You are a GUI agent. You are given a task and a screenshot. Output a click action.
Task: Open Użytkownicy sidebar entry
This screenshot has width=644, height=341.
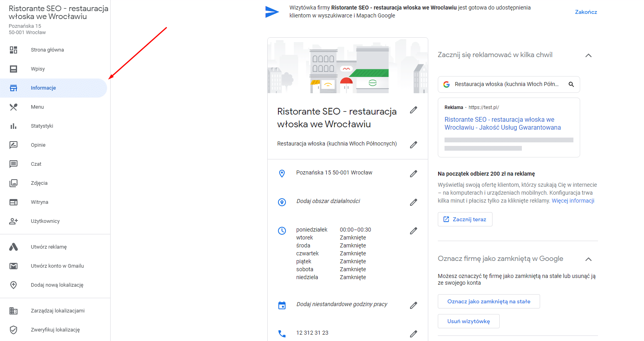click(x=54, y=221)
